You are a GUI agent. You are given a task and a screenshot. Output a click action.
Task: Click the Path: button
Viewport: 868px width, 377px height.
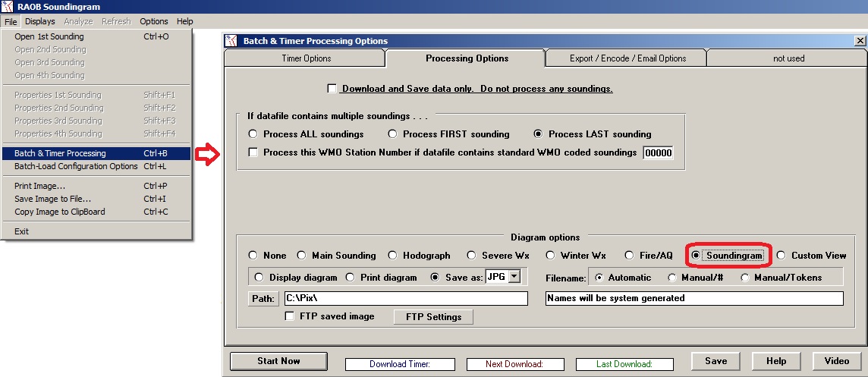[263, 298]
